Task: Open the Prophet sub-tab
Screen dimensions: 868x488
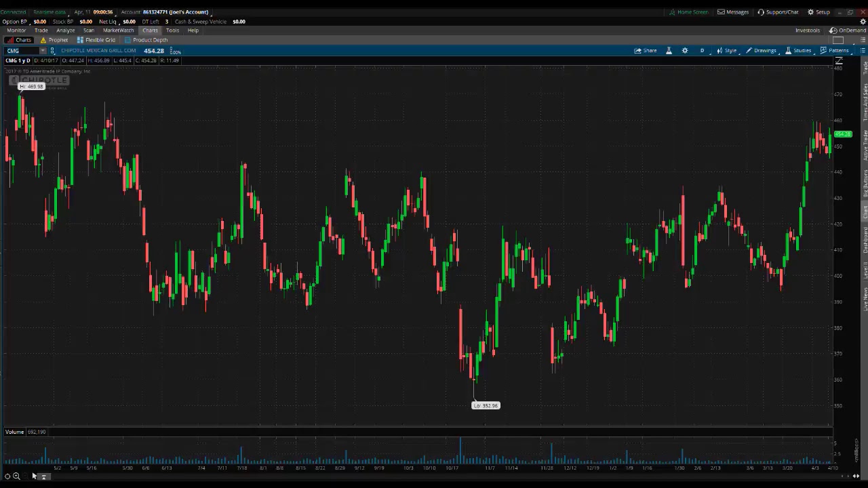Action: pyautogui.click(x=54, y=40)
